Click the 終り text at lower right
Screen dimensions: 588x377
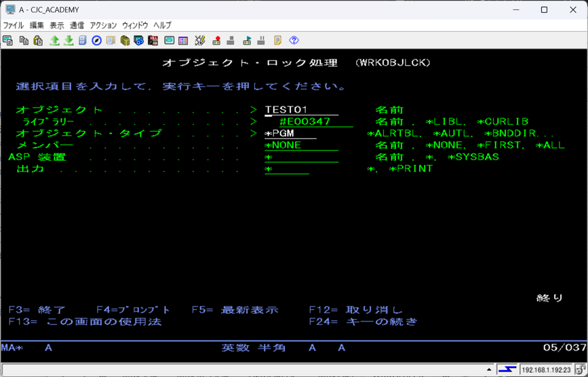click(x=550, y=298)
